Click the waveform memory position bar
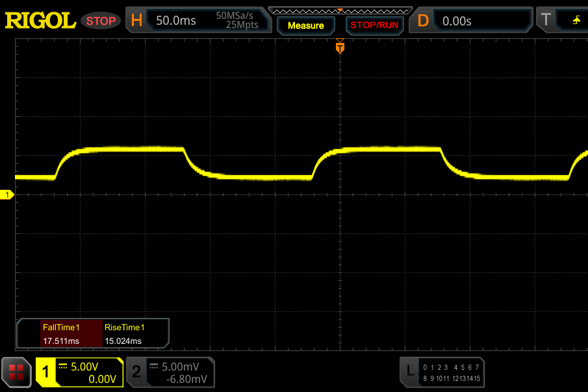 click(x=340, y=11)
